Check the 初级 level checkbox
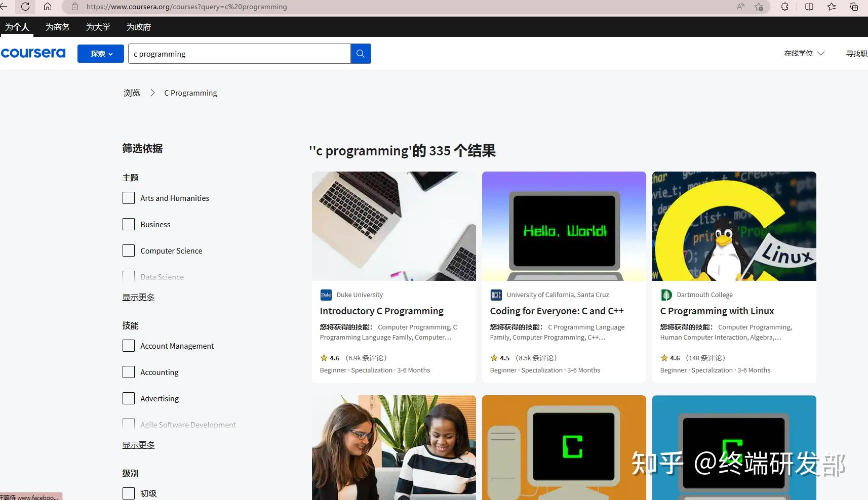 tap(129, 493)
